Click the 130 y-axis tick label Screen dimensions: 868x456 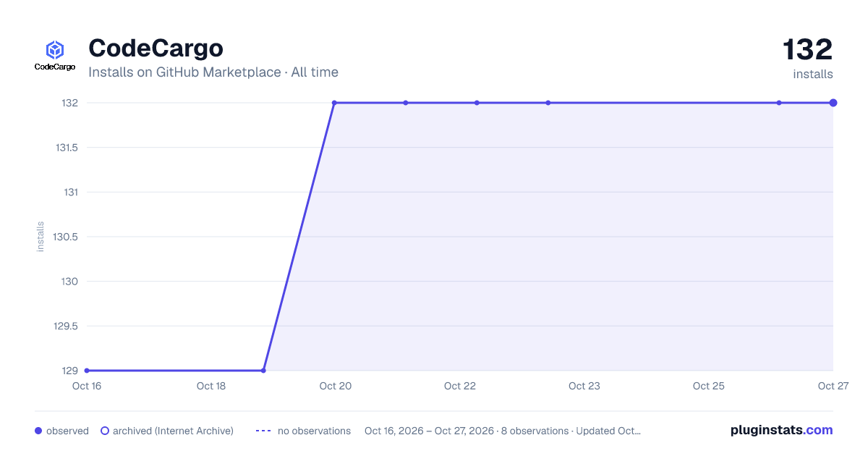tap(70, 282)
